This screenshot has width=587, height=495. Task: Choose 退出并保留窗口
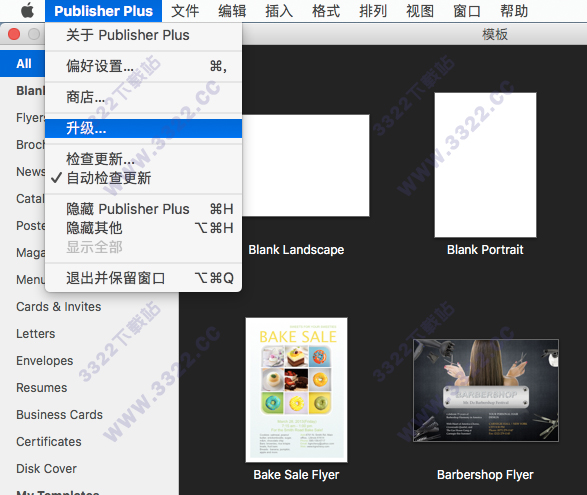[x=143, y=278]
